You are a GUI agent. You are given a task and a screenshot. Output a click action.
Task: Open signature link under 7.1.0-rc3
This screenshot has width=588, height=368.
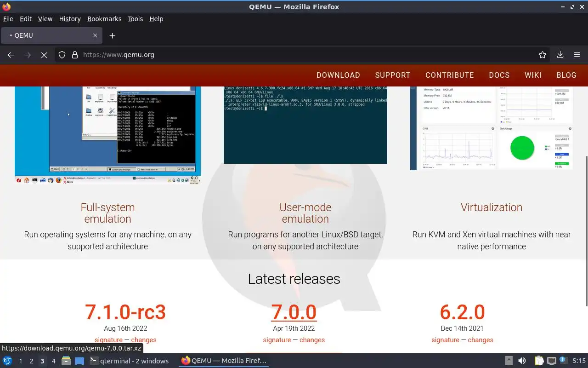point(108,340)
